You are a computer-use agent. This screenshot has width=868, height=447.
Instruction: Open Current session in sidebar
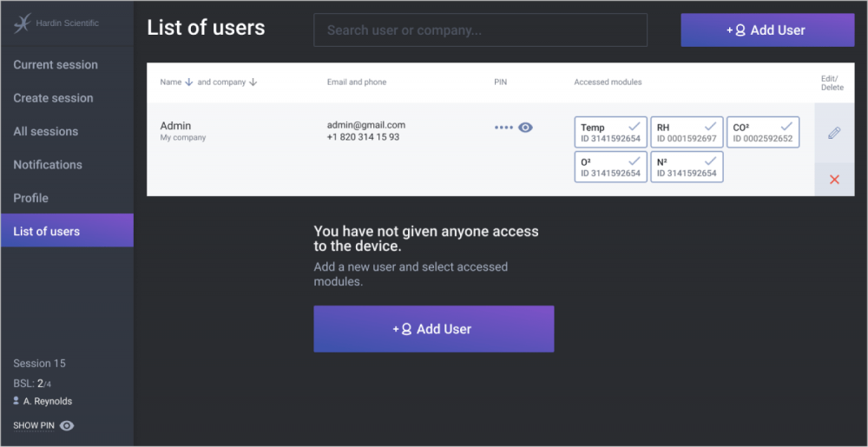[56, 65]
